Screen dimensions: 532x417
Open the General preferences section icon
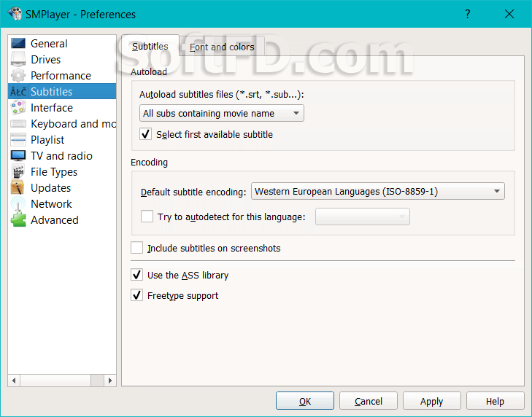pyautogui.click(x=18, y=44)
